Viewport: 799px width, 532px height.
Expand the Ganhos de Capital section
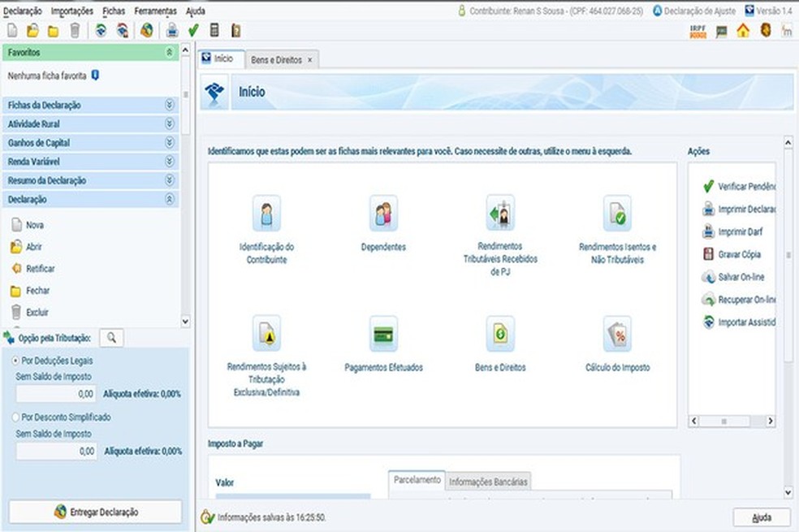click(91, 143)
